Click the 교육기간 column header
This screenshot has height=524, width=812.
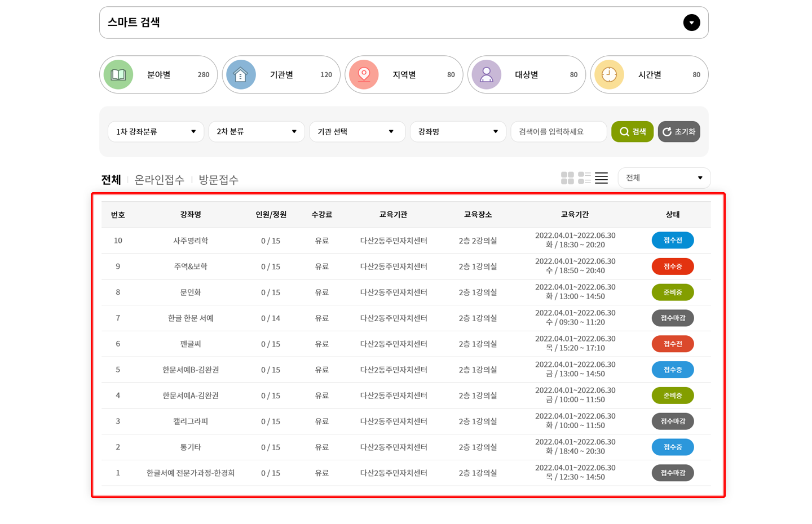click(575, 215)
